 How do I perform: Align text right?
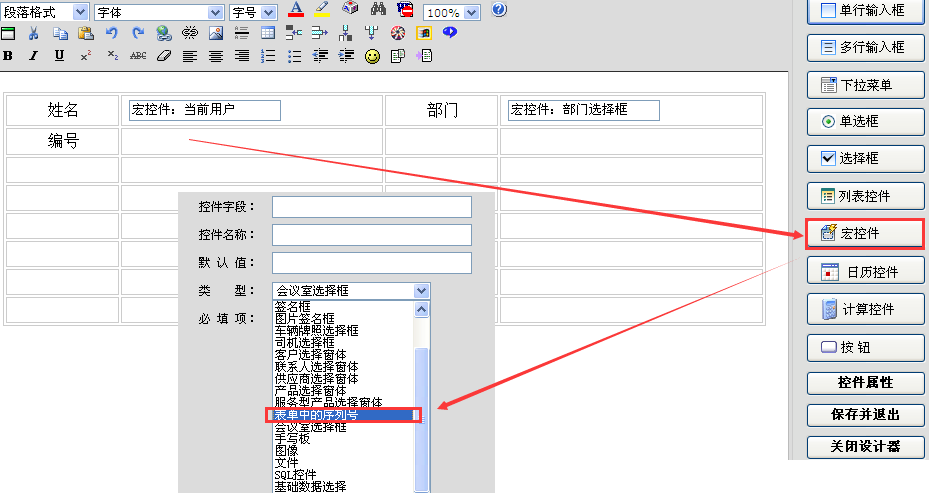pos(242,56)
